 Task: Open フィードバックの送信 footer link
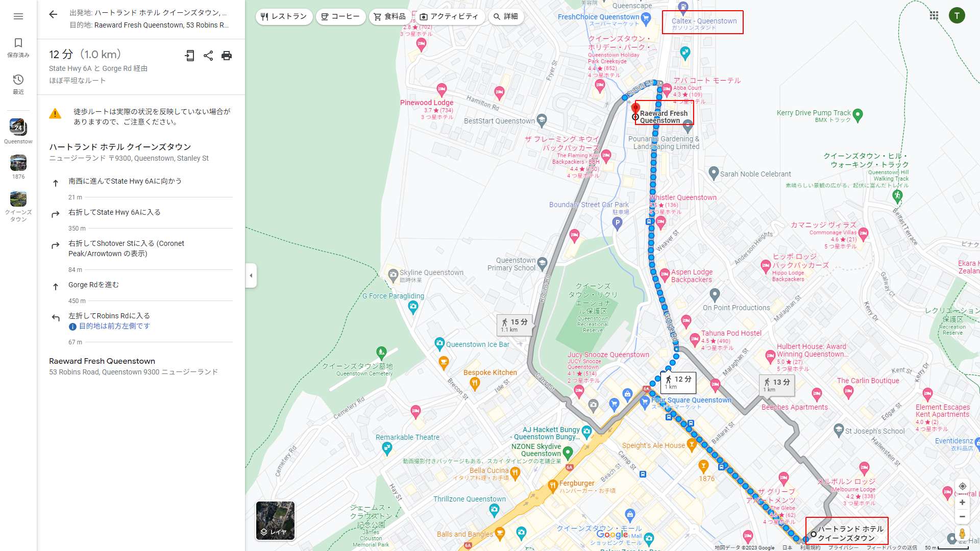[x=892, y=547]
